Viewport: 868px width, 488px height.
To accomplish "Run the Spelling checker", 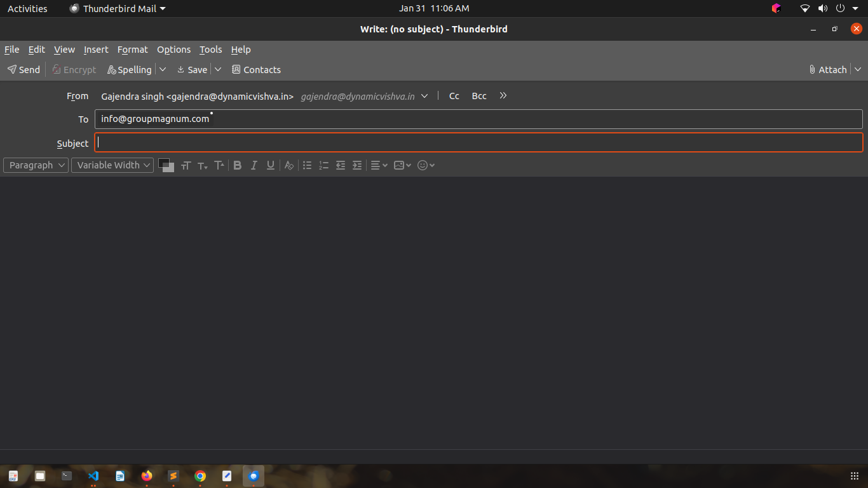I will pyautogui.click(x=130, y=70).
